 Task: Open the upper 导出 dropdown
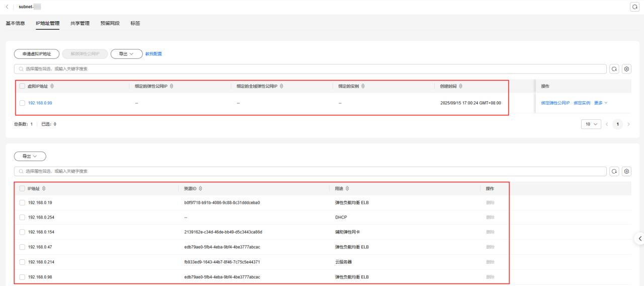(126, 54)
